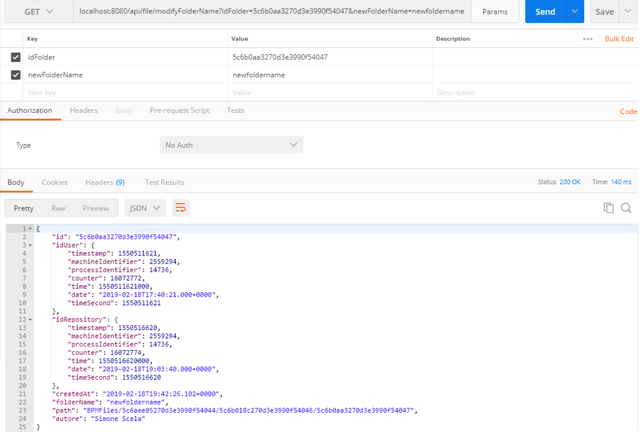
Task: Click the 140 ms time value
Action: pos(621,182)
